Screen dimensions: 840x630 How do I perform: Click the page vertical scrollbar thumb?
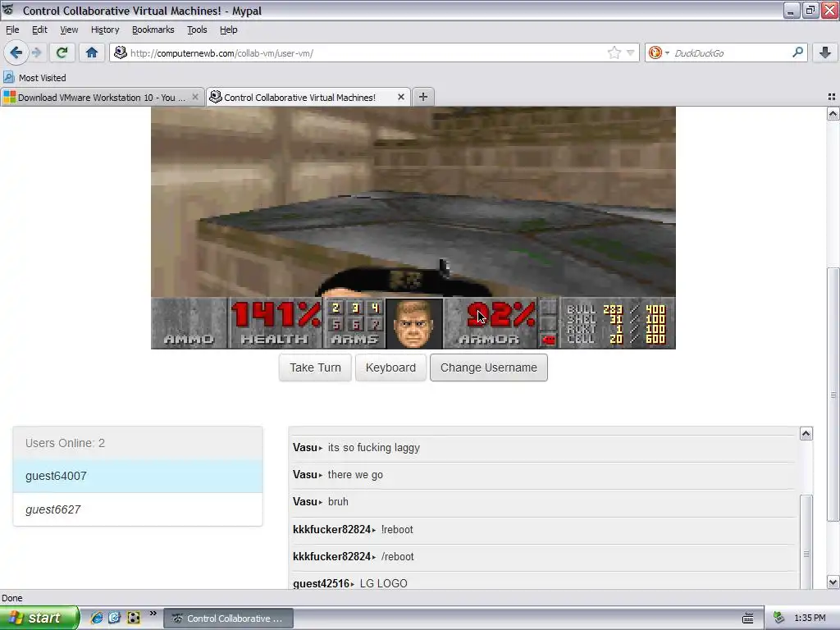click(x=833, y=395)
